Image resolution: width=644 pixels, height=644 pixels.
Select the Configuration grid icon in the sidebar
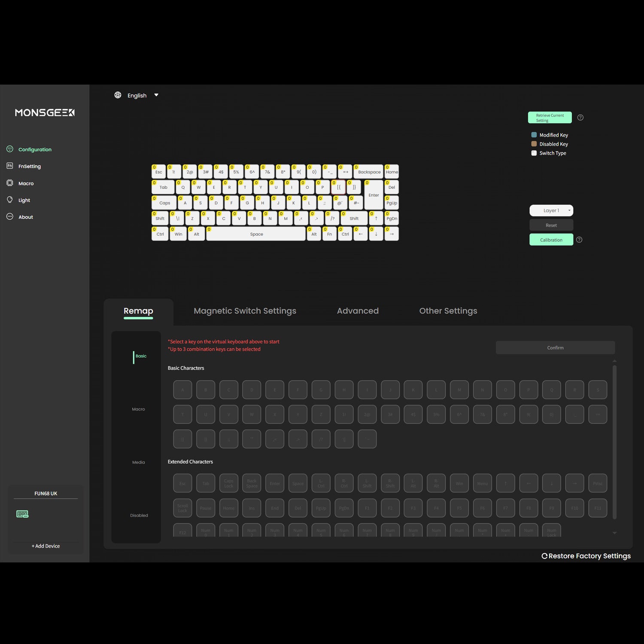(9, 149)
